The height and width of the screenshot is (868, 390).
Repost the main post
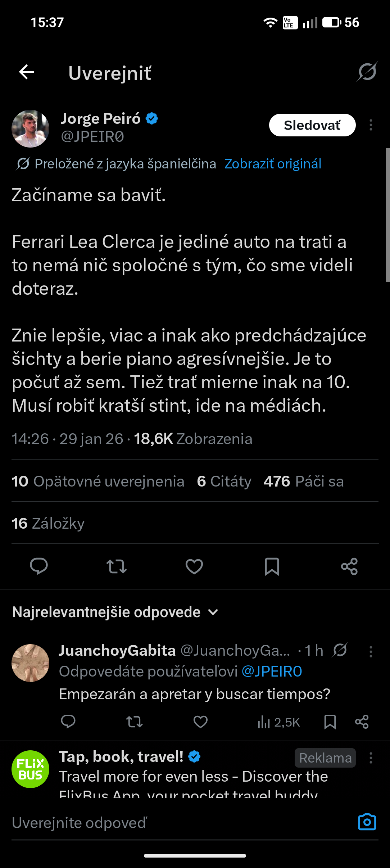[117, 566]
